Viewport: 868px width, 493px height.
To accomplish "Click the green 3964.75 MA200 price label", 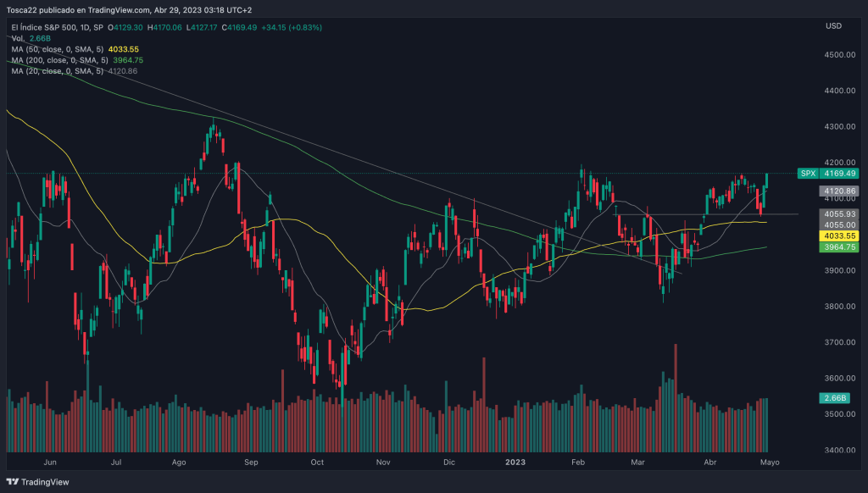I will coord(837,246).
